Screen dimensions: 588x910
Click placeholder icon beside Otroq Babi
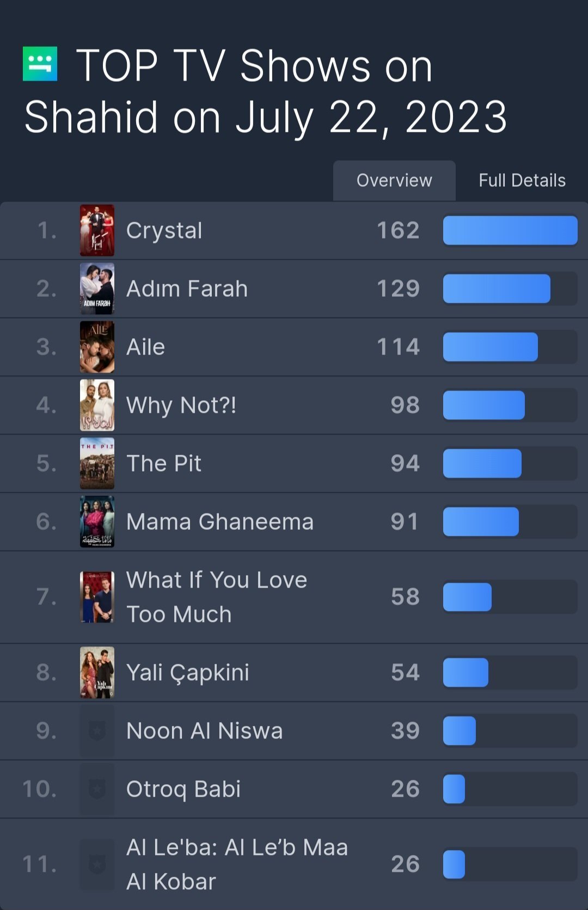[x=97, y=789]
